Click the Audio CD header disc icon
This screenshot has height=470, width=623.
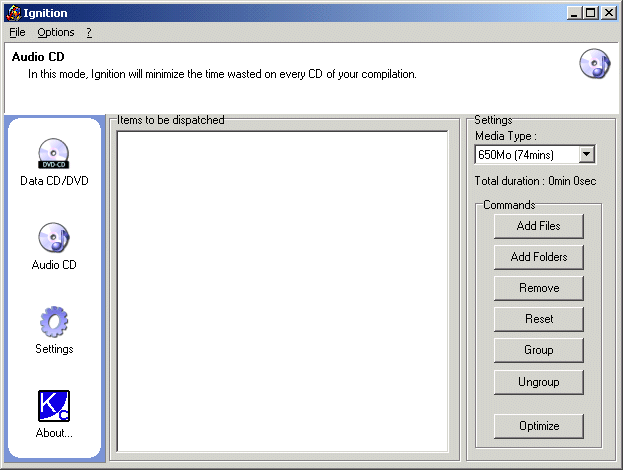click(594, 64)
